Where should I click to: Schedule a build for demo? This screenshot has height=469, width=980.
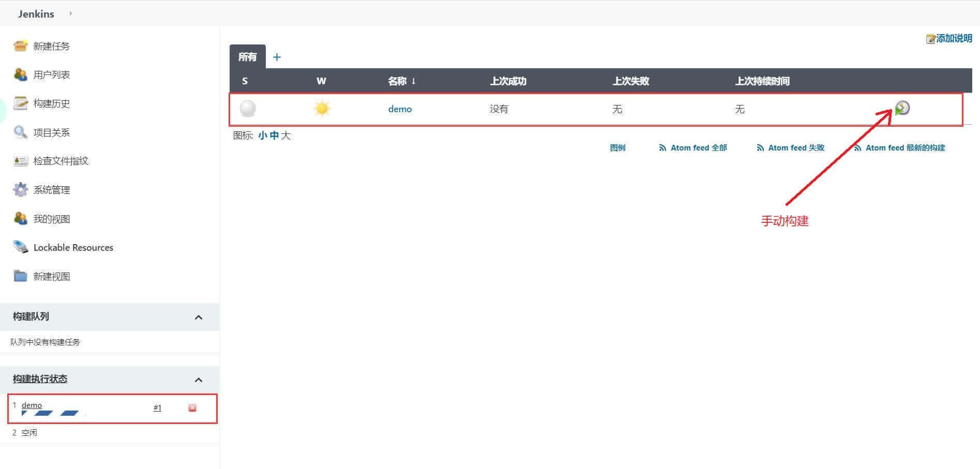[x=902, y=108]
